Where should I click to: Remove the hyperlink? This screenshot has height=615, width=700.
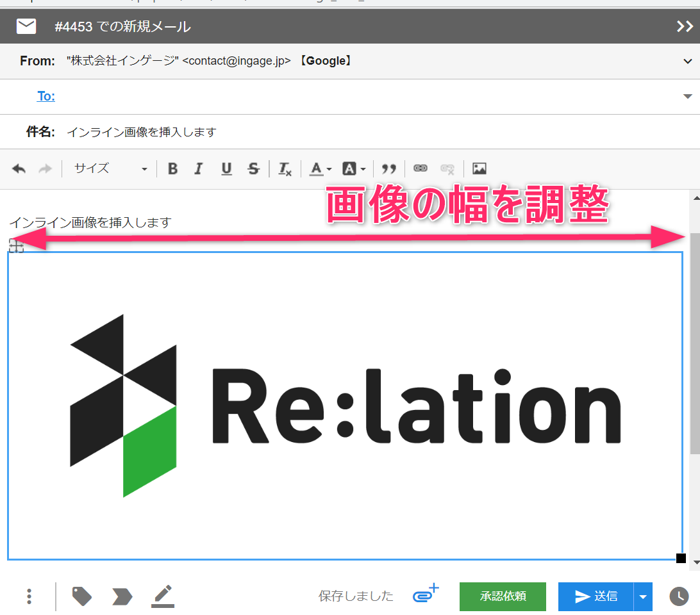point(447,168)
